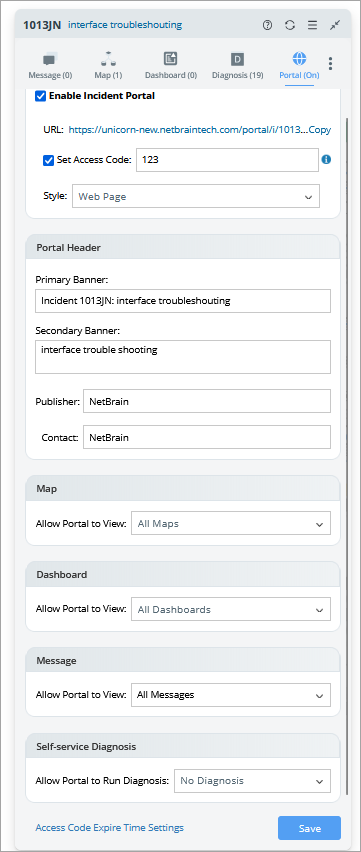361x852 pixels.
Task: Expand the No Diagnosis dropdown
Action: [252, 781]
